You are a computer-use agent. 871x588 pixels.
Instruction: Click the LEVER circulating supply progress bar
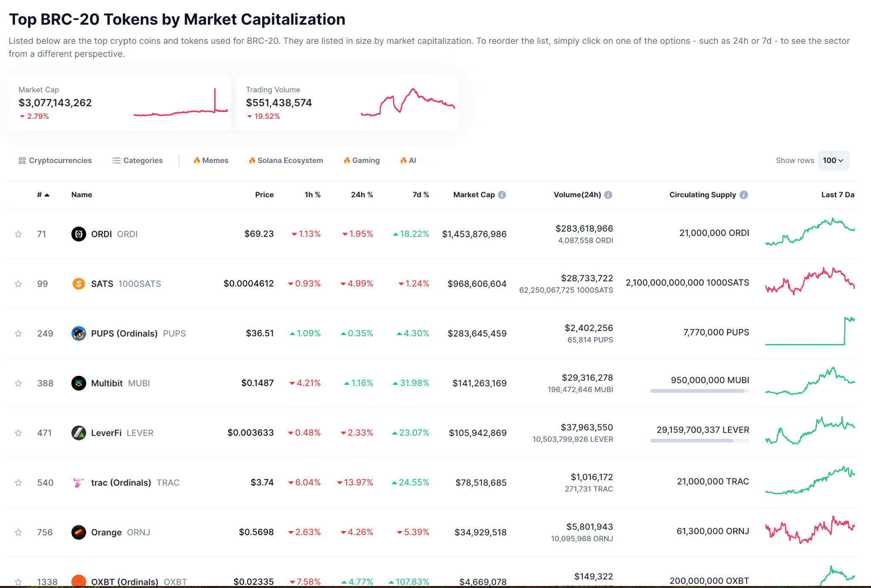pos(700,440)
